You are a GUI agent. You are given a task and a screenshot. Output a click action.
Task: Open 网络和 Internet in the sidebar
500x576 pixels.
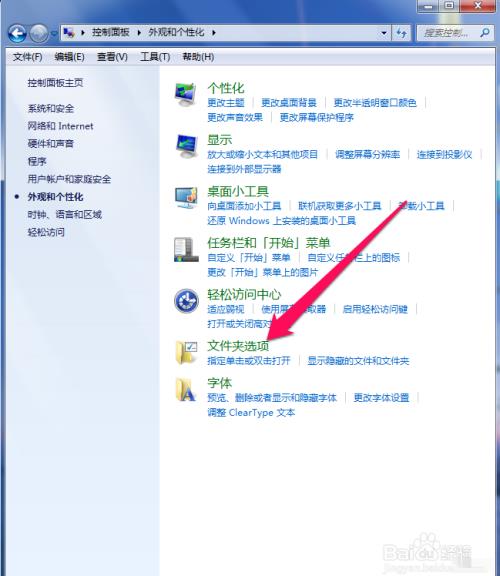coord(60,126)
